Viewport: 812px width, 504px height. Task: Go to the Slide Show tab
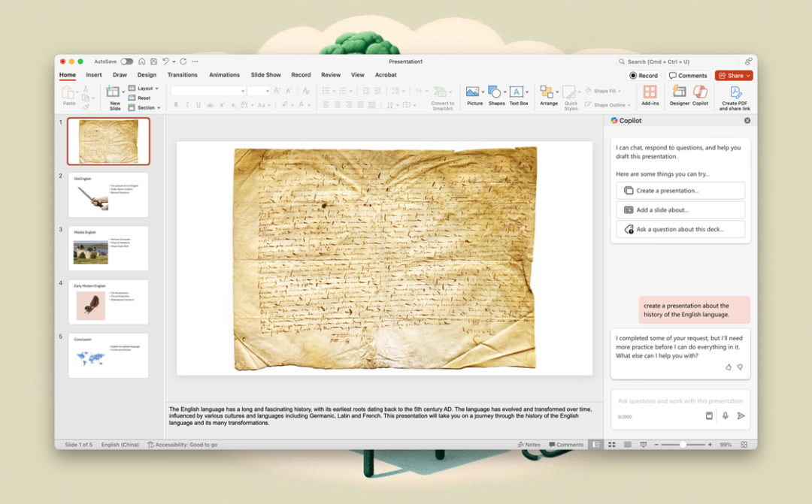click(x=265, y=74)
